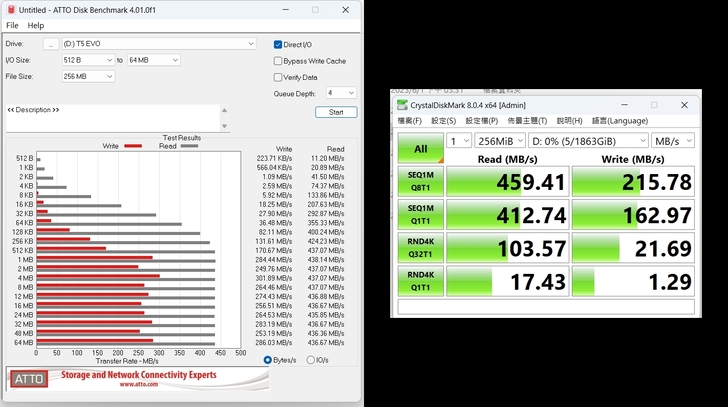The image size is (728, 407).
Task: Close the CrystalDiskMark window
Action: (685, 104)
